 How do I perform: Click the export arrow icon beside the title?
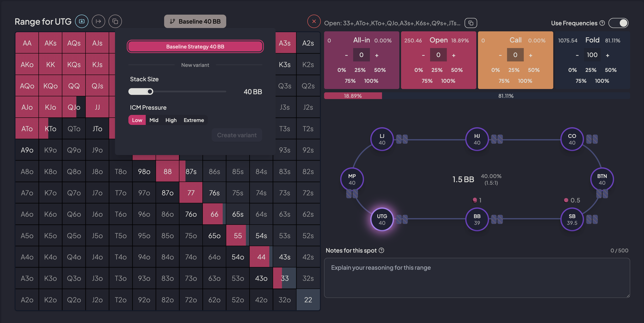98,22
